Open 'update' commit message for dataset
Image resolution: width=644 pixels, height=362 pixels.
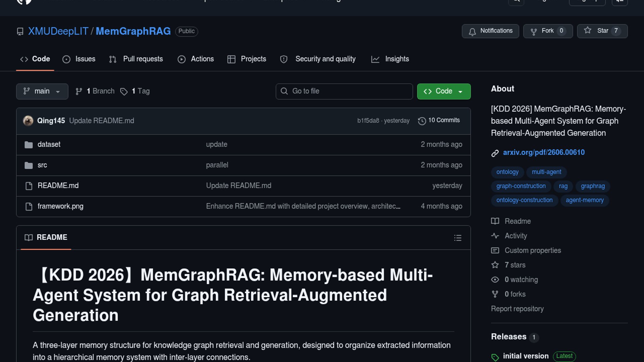(x=217, y=144)
